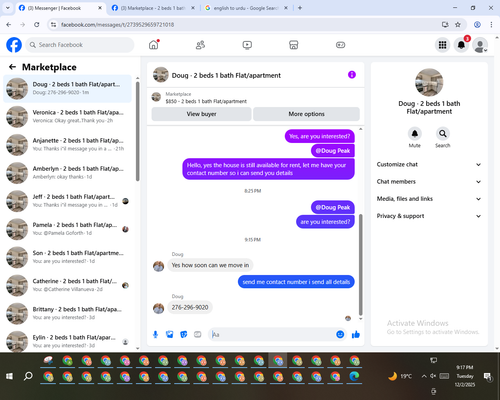The image size is (500, 400).
Task: Open the Marketplace storefront icon in top bar
Action: 294,45
